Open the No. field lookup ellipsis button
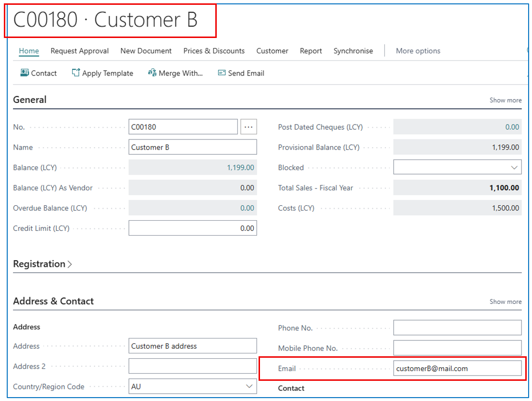Screen dimensions: 532x401 point(248,127)
